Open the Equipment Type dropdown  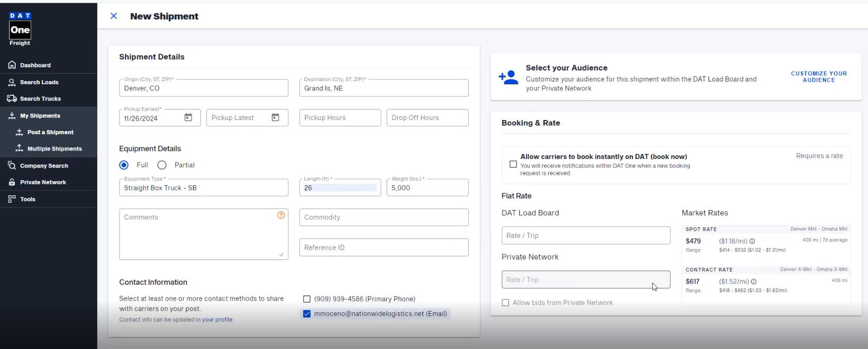click(204, 188)
